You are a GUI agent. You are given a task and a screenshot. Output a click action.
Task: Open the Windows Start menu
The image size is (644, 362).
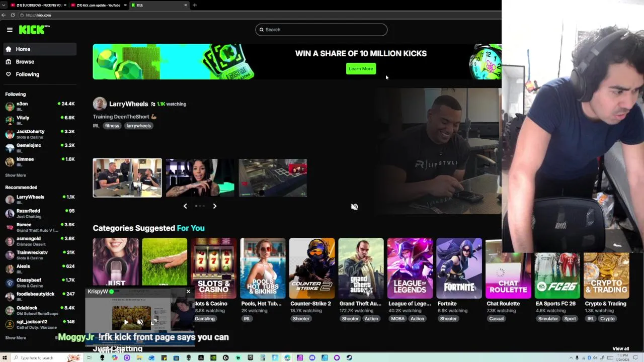tap(6, 358)
